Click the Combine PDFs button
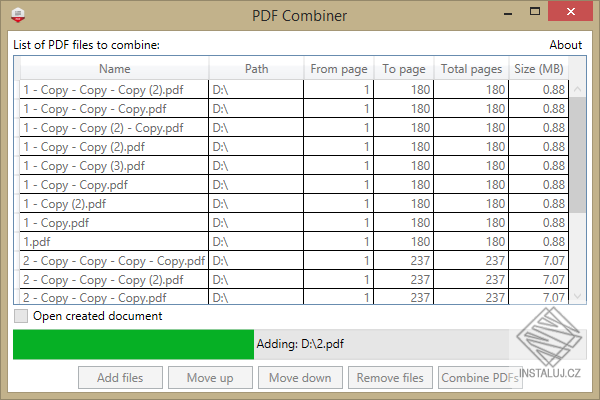Screen dimensions: 600x400 point(480,378)
